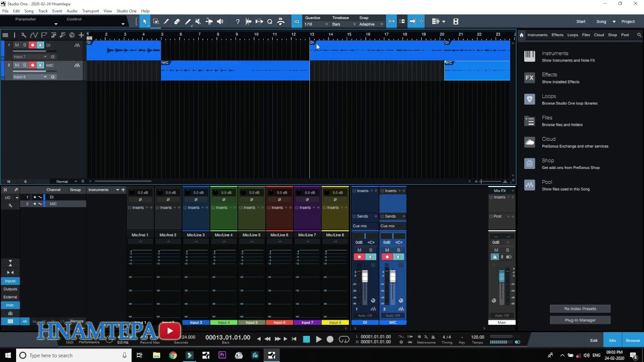644x362 pixels.
Task: Mute the DI track
Action: click(x=17, y=45)
